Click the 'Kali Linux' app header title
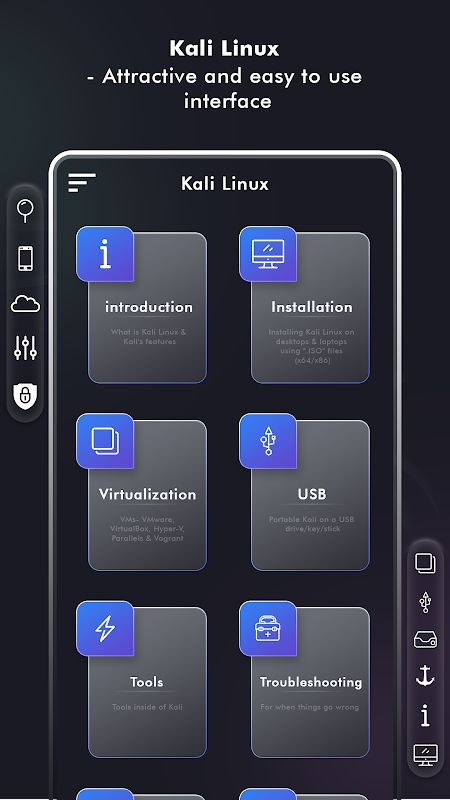 [x=224, y=184]
